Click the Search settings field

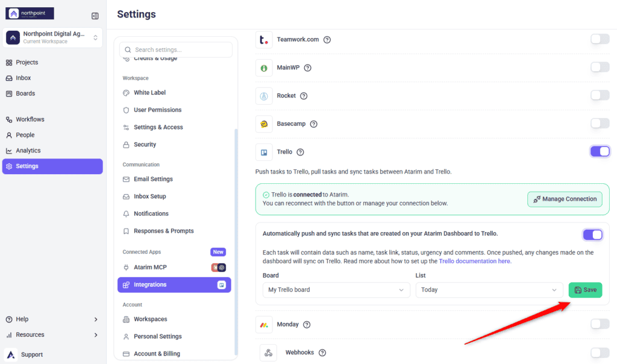pyautogui.click(x=176, y=49)
